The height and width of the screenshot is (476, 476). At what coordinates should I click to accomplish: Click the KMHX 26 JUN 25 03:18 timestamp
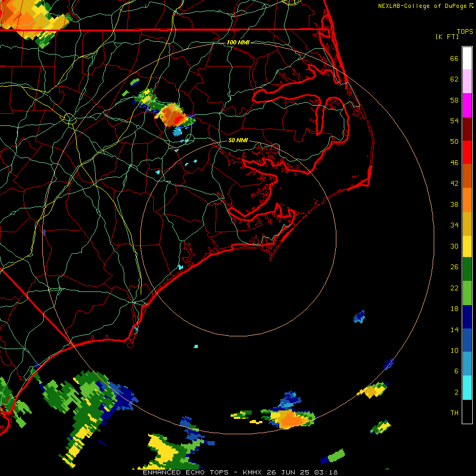tap(290, 472)
